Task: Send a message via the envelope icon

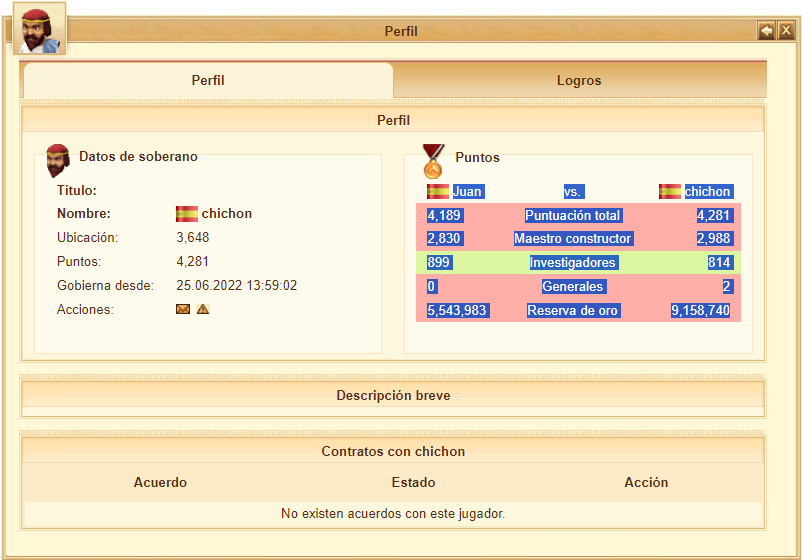Action: click(183, 309)
